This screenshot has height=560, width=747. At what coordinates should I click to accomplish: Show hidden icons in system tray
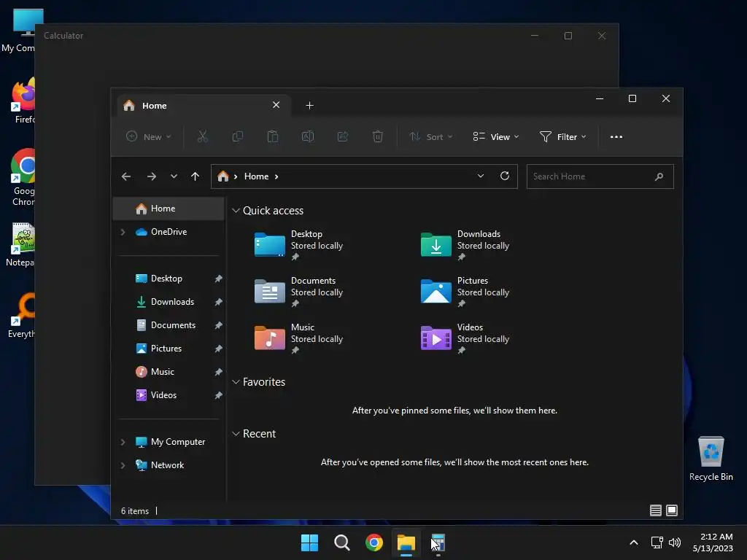point(634,542)
